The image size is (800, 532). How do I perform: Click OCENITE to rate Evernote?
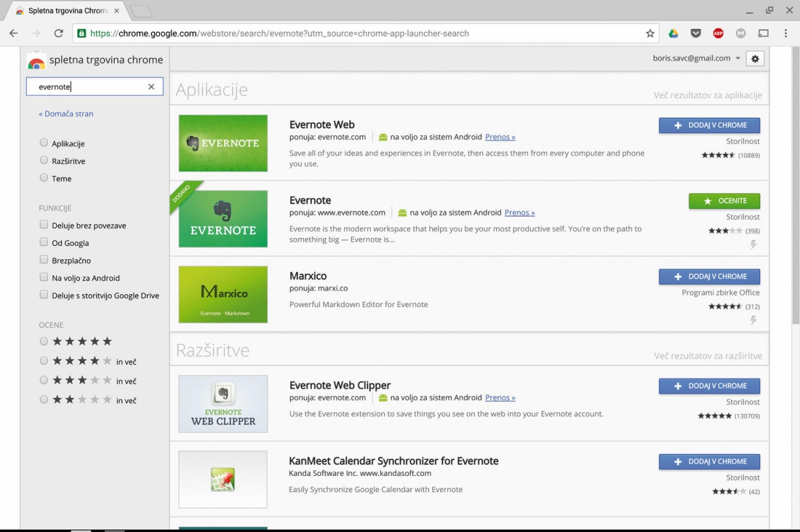(724, 201)
